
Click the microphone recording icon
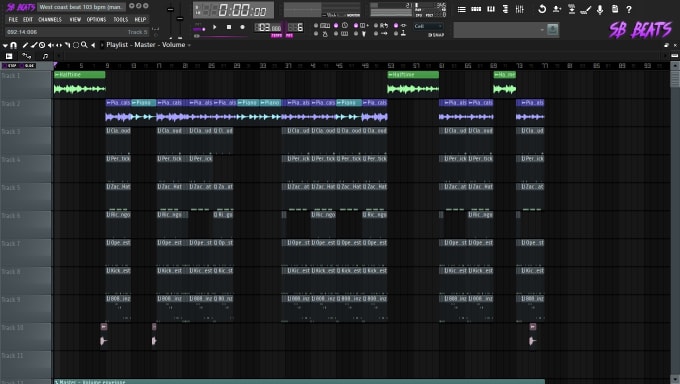click(600, 9)
